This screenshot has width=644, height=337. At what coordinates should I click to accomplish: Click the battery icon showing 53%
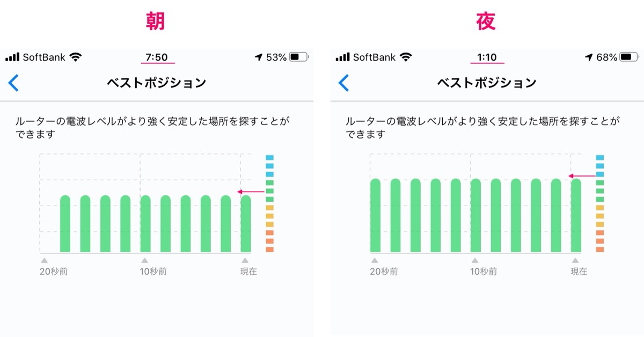[x=298, y=57]
